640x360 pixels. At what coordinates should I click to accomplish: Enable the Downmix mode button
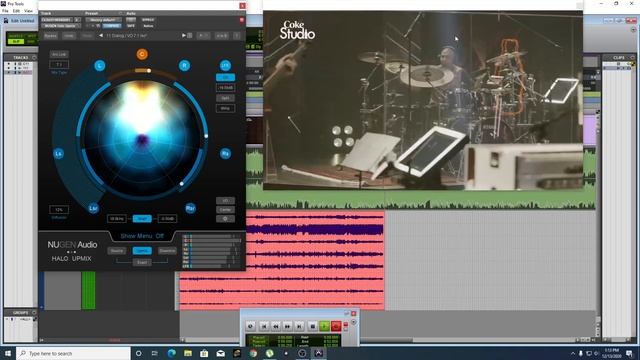[167, 251]
